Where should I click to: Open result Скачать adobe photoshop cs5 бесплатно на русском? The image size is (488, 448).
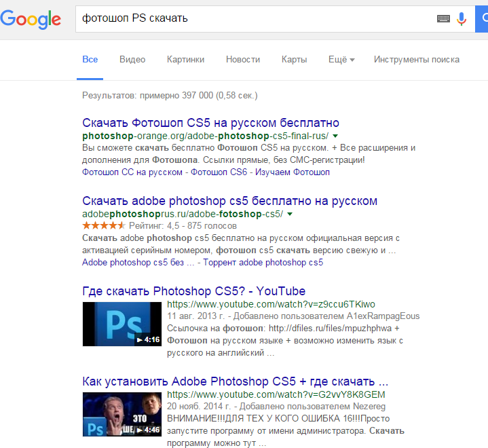click(x=229, y=201)
